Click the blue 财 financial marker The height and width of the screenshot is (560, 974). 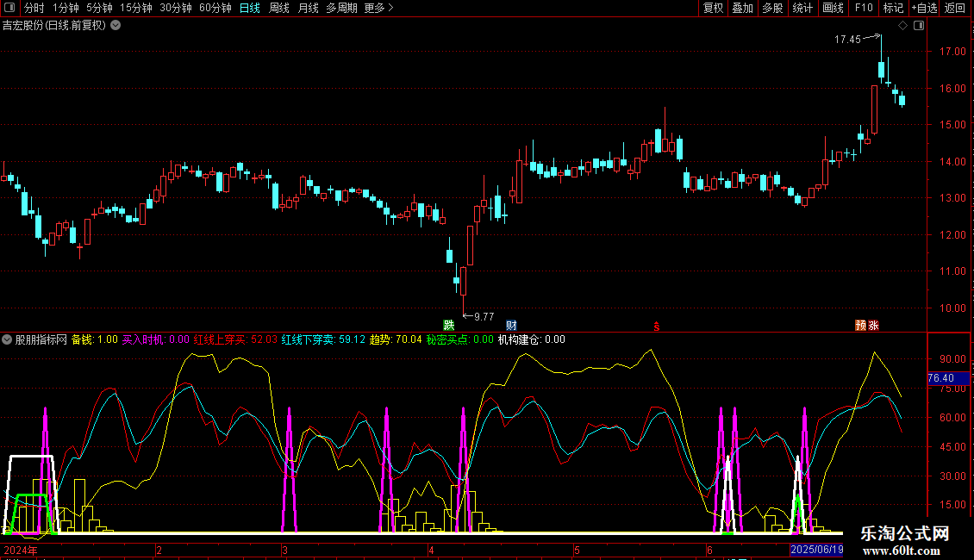(x=511, y=326)
